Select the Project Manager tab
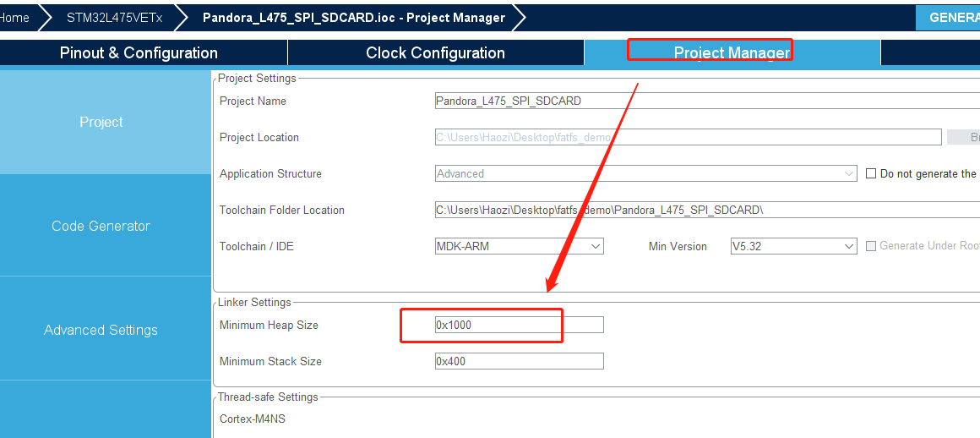 tap(732, 52)
